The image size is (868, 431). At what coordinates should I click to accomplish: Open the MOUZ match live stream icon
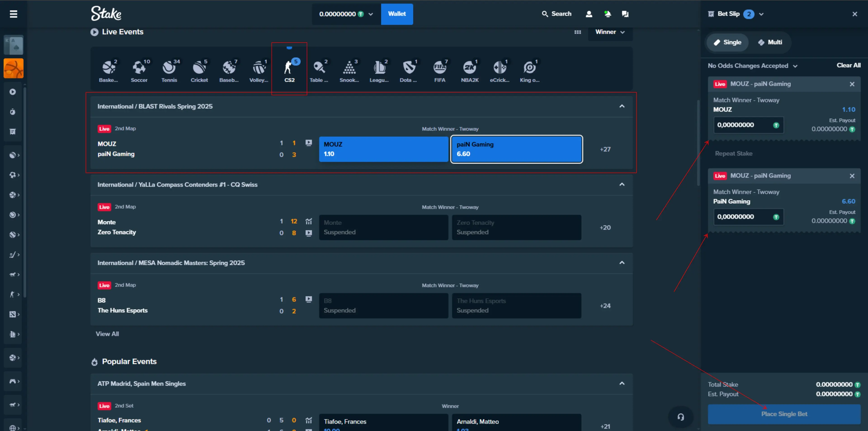click(x=308, y=143)
